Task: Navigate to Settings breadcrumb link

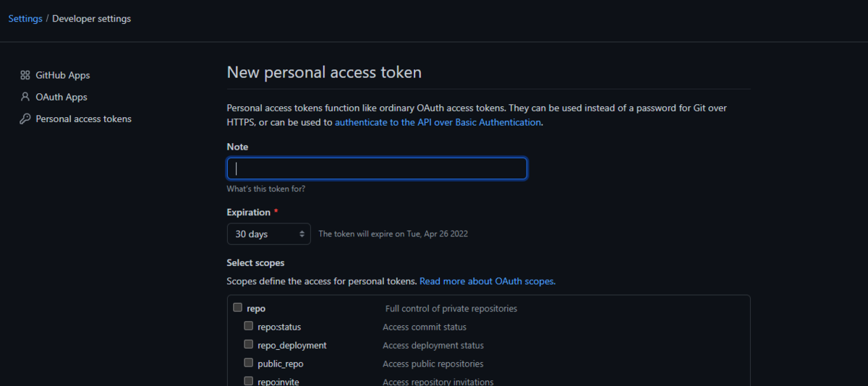Action: (x=25, y=19)
